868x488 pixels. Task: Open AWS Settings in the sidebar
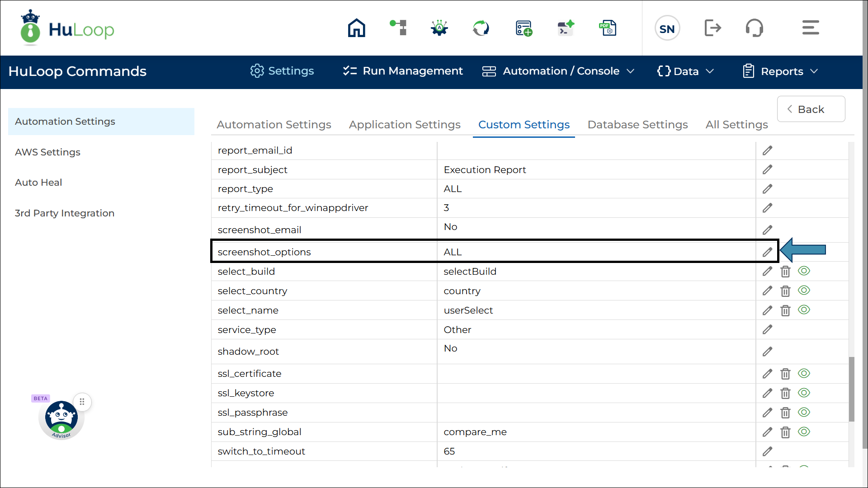coord(47,152)
